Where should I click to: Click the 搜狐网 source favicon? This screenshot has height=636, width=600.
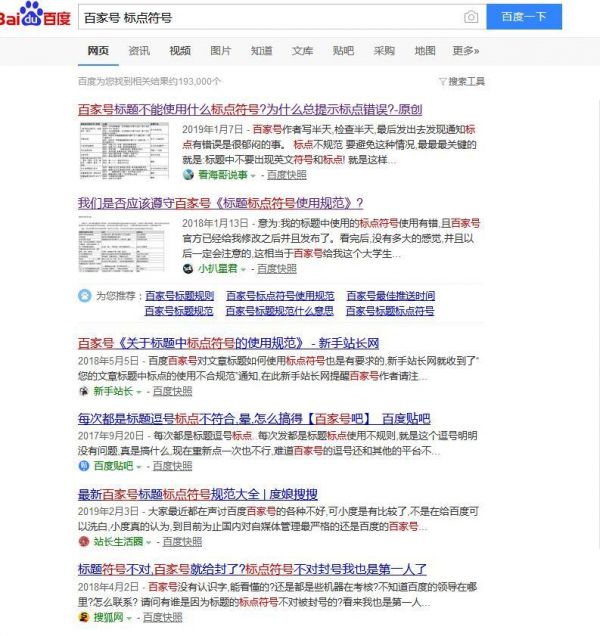tap(84, 618)
